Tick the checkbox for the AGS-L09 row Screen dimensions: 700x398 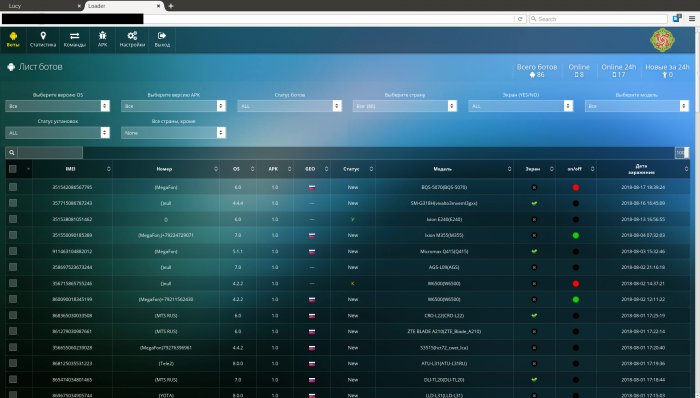coord(13,267)
